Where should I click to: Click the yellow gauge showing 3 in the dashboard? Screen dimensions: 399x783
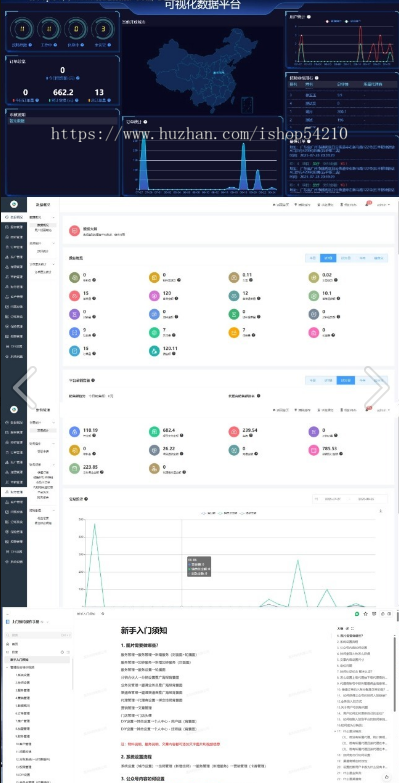tap(102, 29)
